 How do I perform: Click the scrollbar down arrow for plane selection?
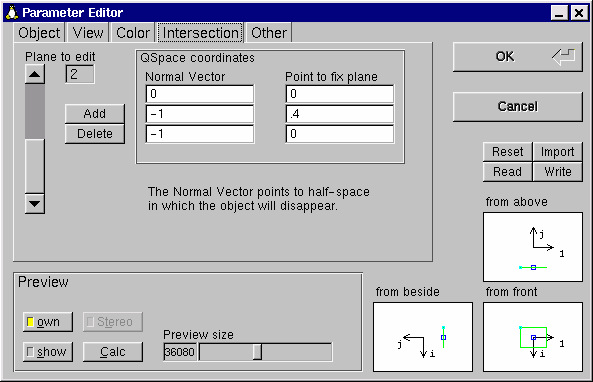point(35,204)
